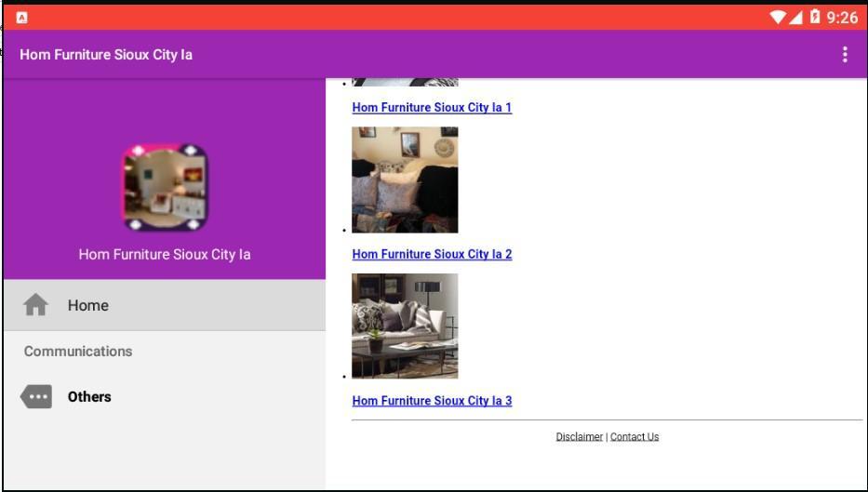Open the three-dot overflow menu
868x492 pixels.
(845, 54)
